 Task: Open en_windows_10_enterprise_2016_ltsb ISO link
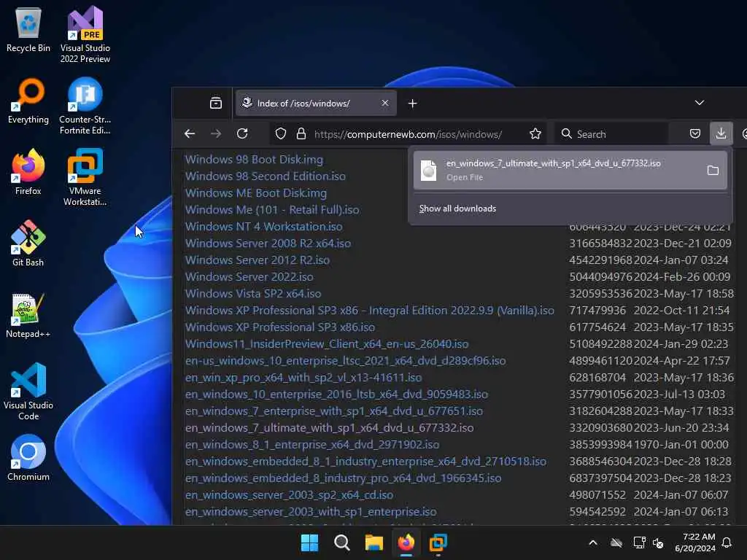click(x=336, y=394)
